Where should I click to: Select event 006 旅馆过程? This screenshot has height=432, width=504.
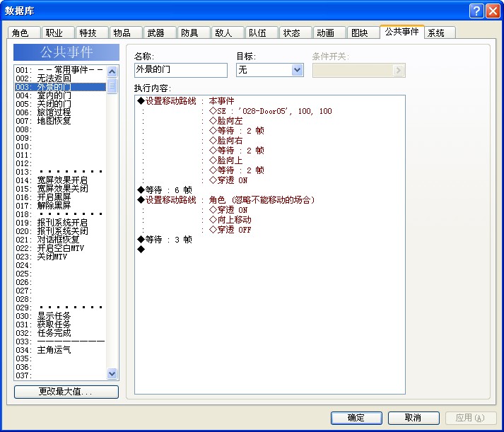click(x=60, y=112)
